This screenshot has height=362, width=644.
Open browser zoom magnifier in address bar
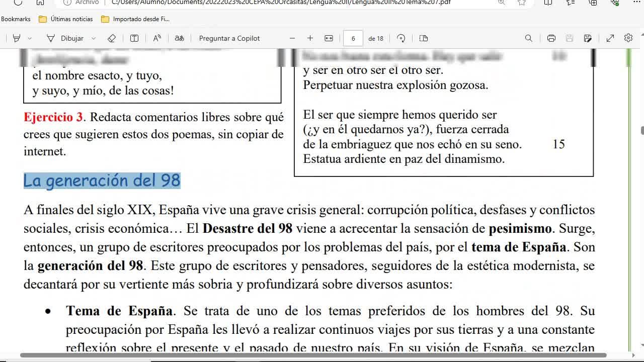[x=501, y=3]
